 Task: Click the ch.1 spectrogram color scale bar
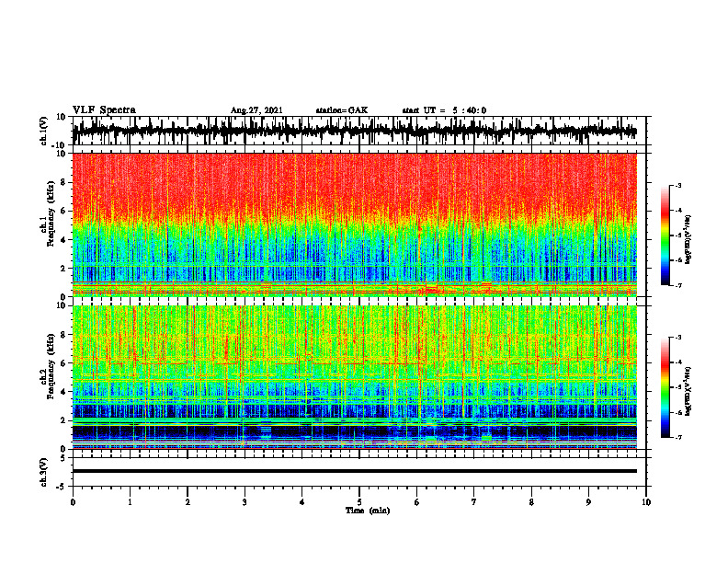click(665, 236)
